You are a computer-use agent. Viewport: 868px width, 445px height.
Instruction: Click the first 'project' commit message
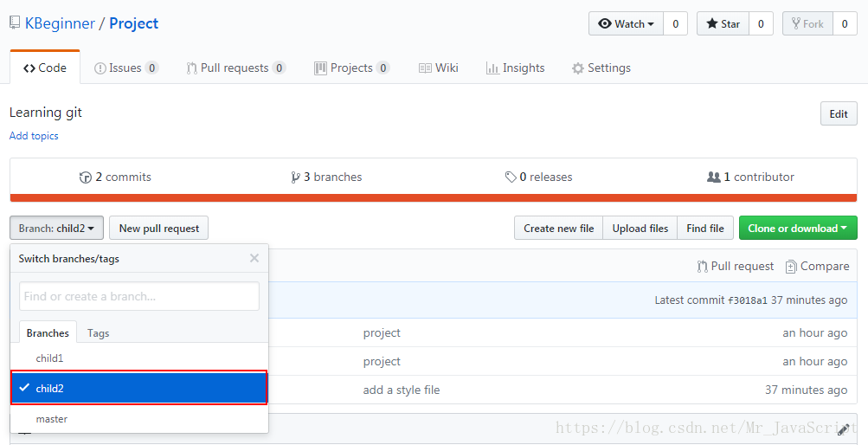[x=382, y=332]
